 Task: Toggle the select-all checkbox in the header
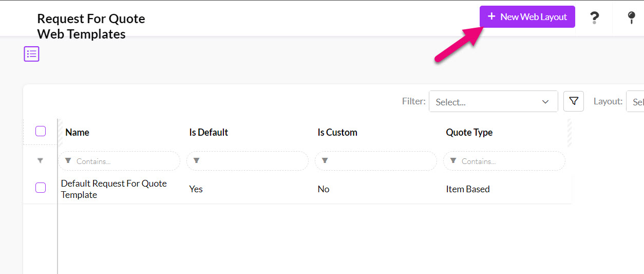(41, 131)
